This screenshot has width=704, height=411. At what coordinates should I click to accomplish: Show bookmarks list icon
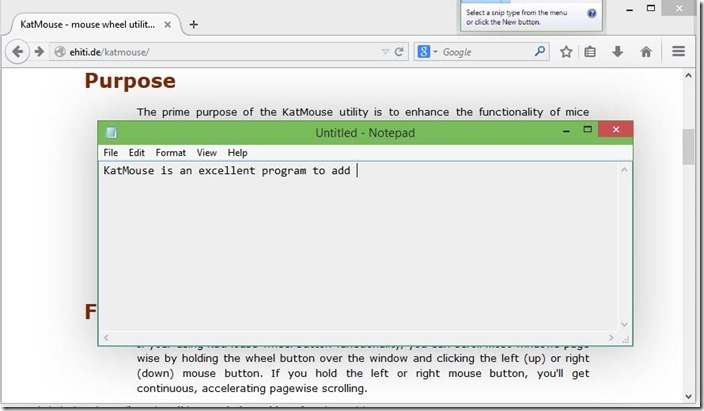tap(590, 52)
